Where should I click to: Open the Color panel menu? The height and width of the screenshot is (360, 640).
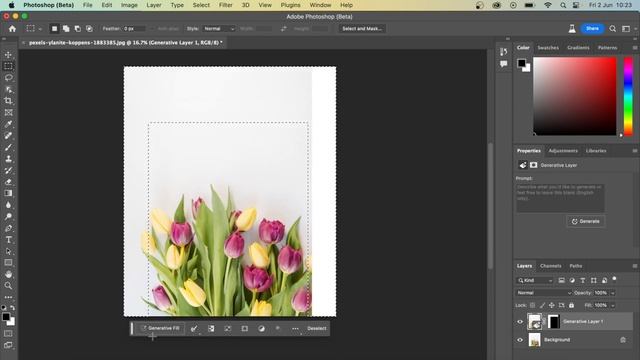coord(635,48)
